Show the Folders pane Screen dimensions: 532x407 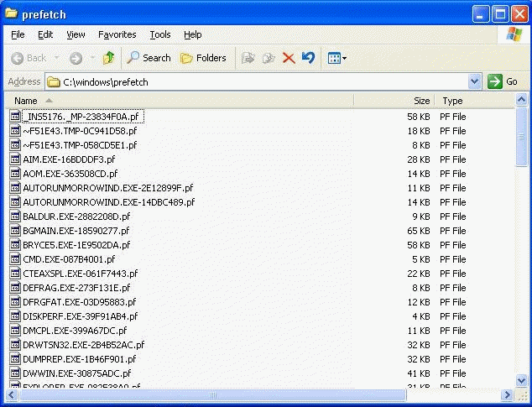tap(203, 58)
